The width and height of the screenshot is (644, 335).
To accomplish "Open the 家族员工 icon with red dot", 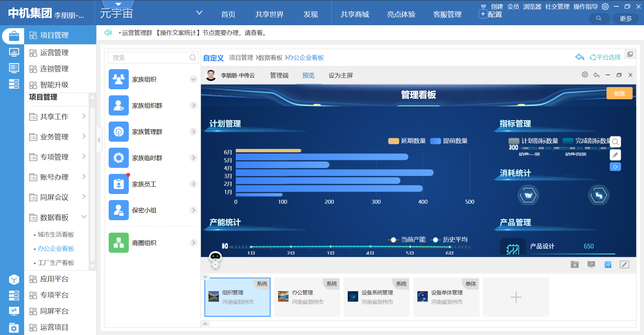I will [119, 184].
